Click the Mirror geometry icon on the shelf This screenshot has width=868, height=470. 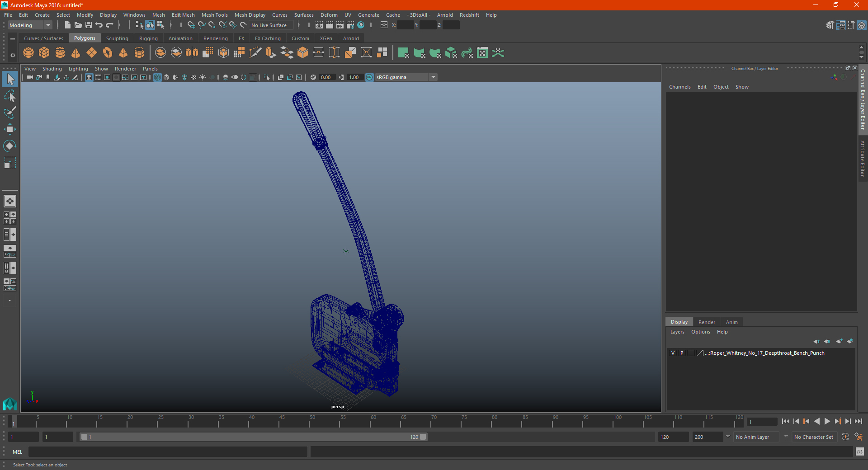(x=192, y=53)
